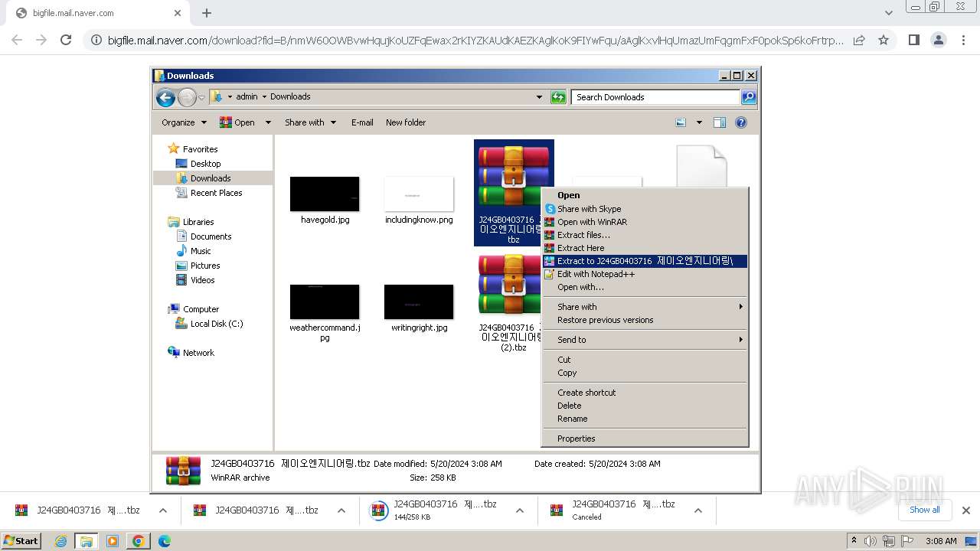The width and height of the screenshot is (980, 551).
Task: Click change view icon in toolbar
Action: tap(681, 122)
